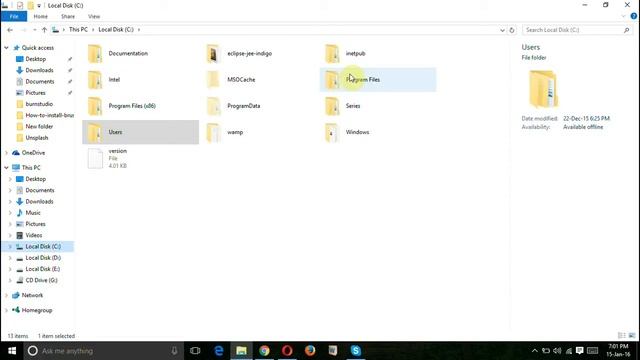Screen dimensions: 640x360
Task: Expand the Network tree node
Action: [7, 295]
